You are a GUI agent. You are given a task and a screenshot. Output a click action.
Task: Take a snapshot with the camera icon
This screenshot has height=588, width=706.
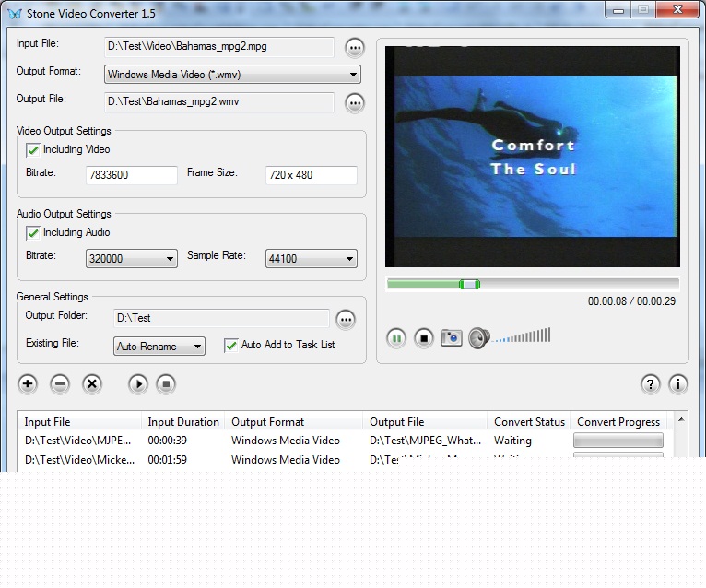[451, 338]
